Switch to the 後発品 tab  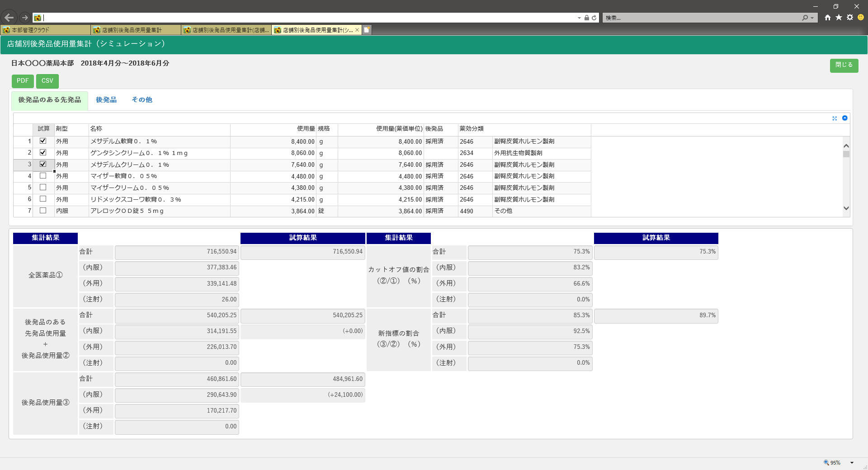point(106,100)
